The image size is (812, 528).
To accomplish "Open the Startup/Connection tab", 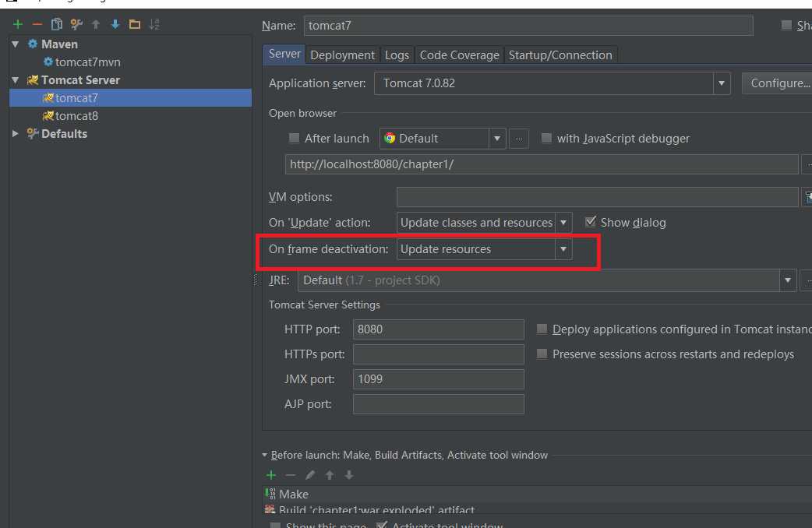I will click(x=560, y=55).
